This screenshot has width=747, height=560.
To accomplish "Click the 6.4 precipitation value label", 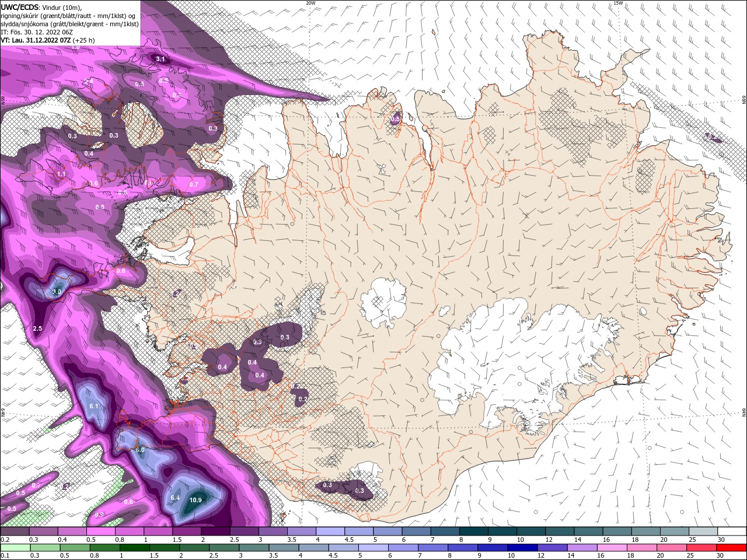I will [x=175, y=498].
